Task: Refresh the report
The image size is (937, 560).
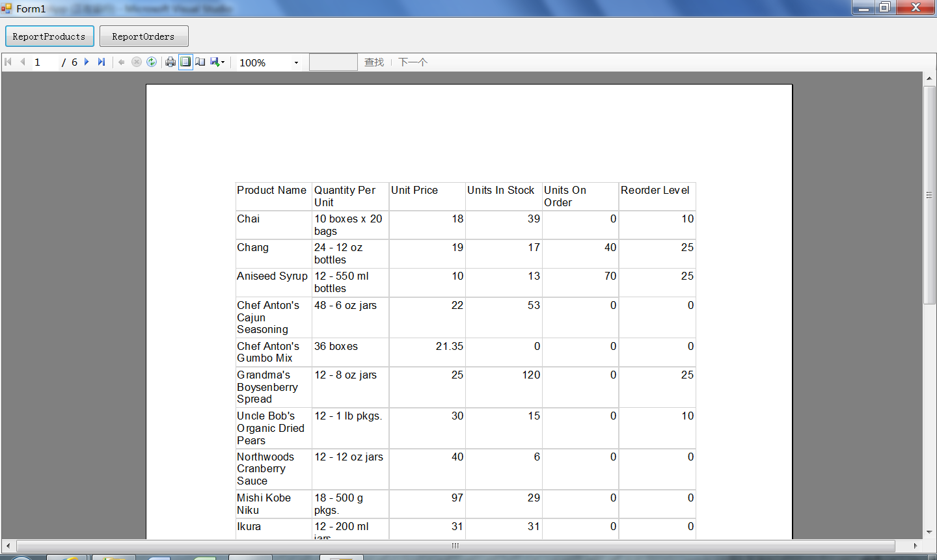Action: [152, 62]
